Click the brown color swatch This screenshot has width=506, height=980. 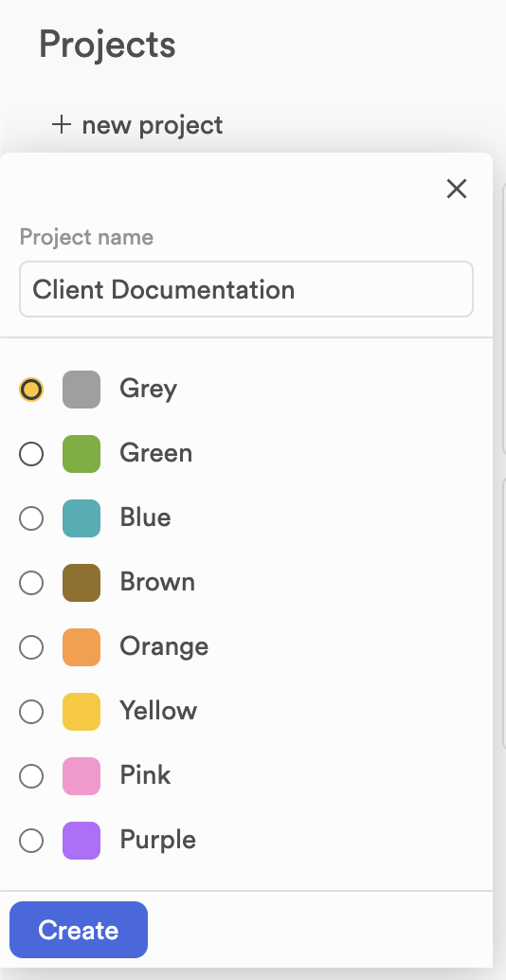tap(81, 583)
